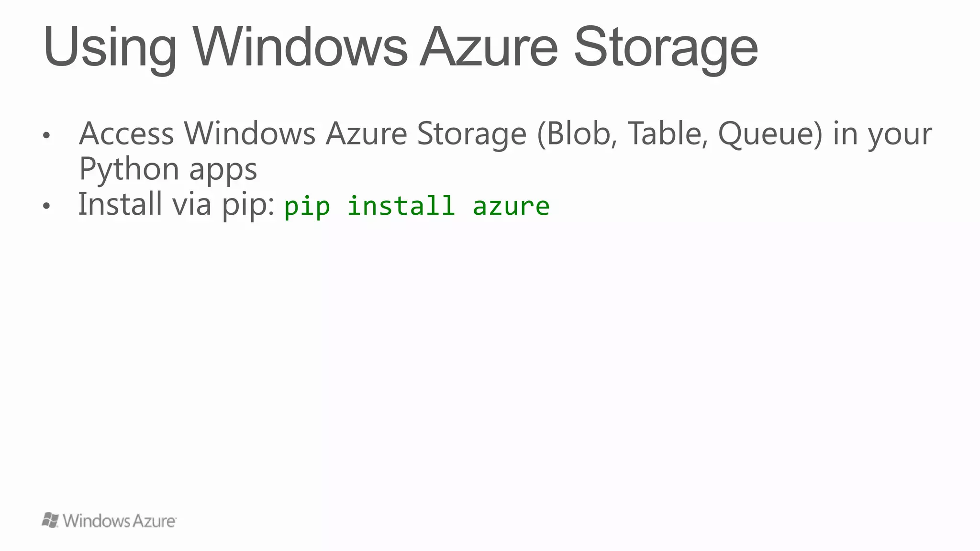
Task: Click the word Table in first bullet
Action: [x=668, y=133]
